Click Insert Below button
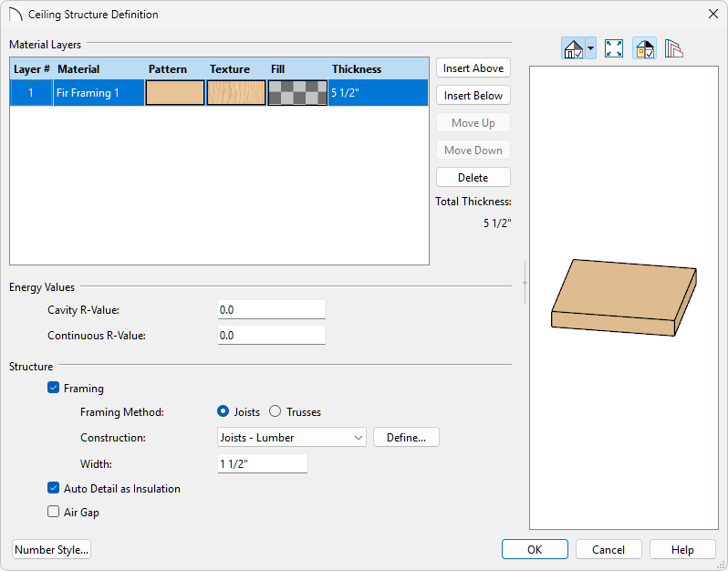This screenshot has height=571, width=728. [x=473, y=96]
